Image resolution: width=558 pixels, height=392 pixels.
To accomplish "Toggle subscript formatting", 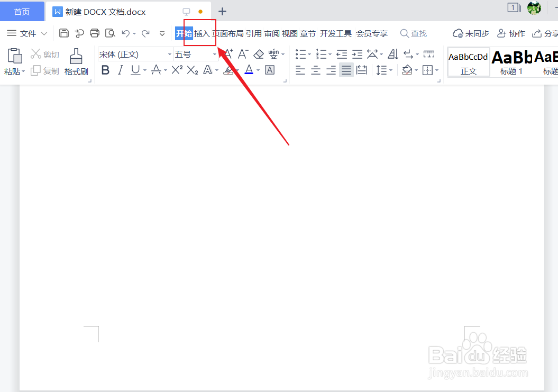I will pos(192,70).
